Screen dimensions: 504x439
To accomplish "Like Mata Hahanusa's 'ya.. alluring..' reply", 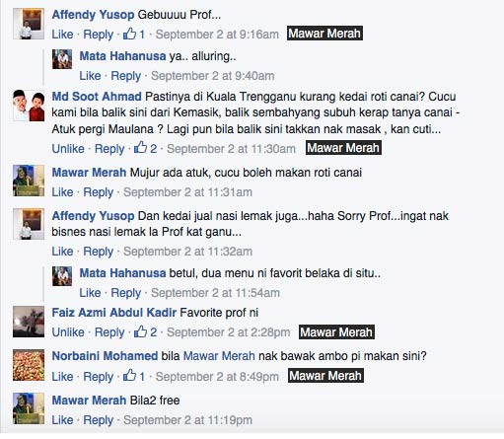I will pyautogui.click(x=90, y=76).
